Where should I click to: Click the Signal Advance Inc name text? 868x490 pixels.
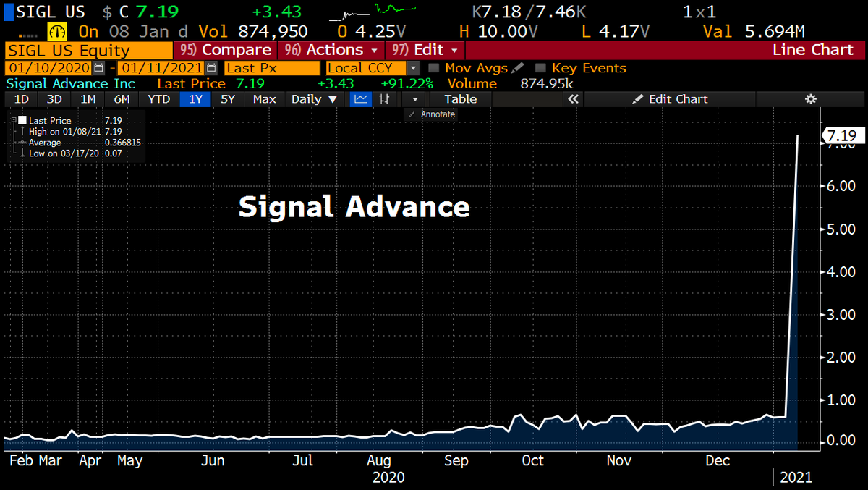point(69,83)
